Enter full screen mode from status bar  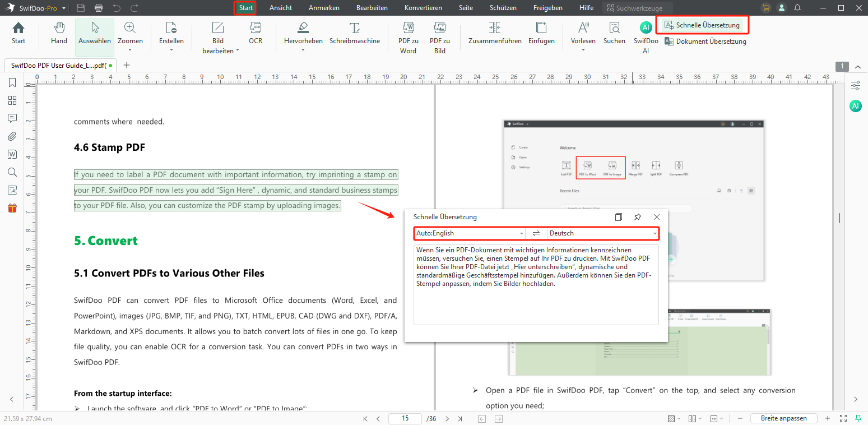(x=843, y=418)
